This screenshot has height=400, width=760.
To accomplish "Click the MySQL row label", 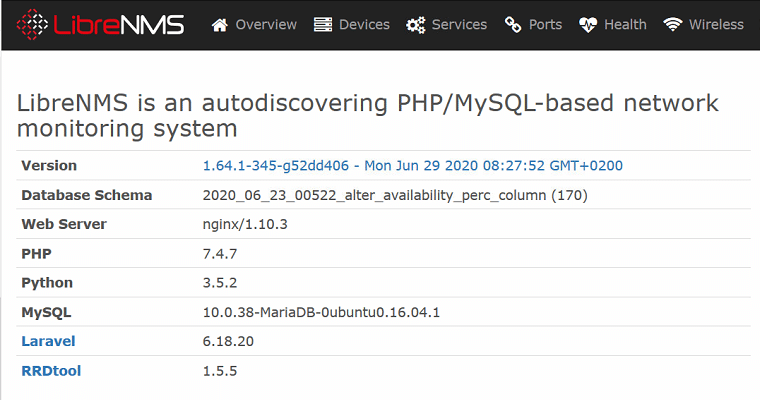I will (x=46, y=312).
